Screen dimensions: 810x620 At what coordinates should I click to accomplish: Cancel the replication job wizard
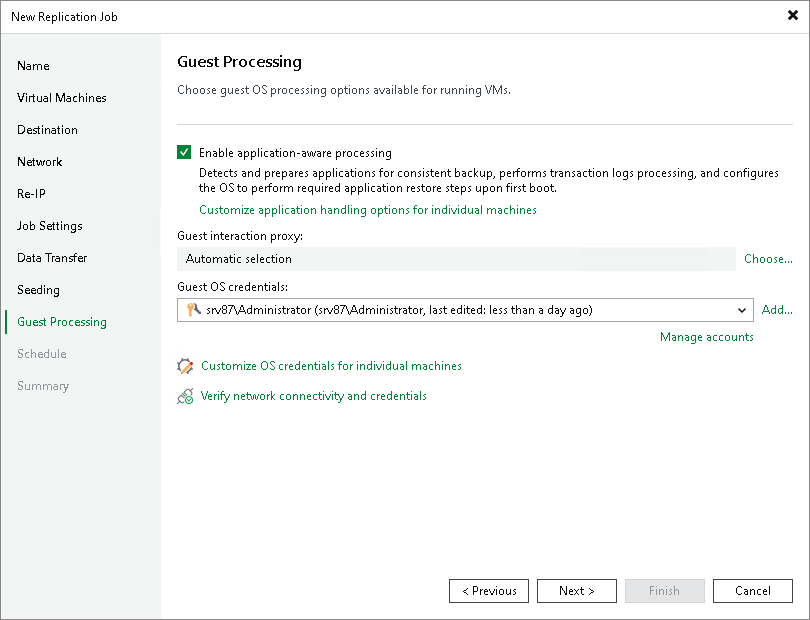[753, 591]
